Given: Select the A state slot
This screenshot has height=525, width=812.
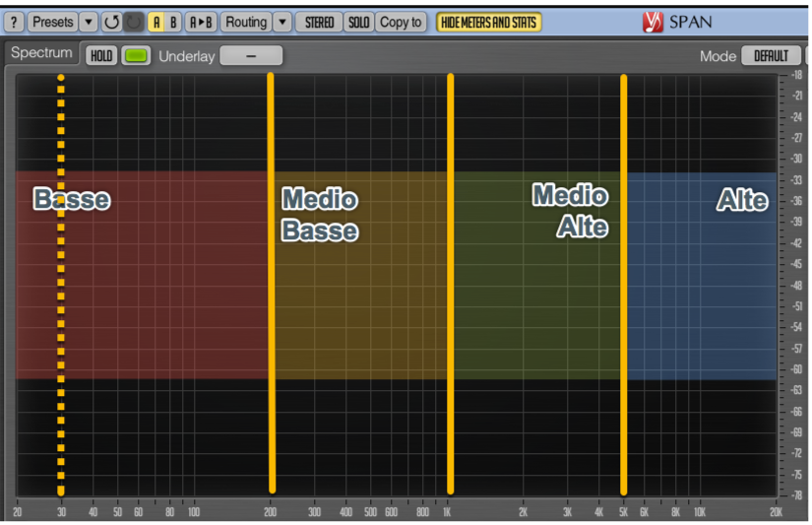Looking at the screenshot, I should coord(156,22).
